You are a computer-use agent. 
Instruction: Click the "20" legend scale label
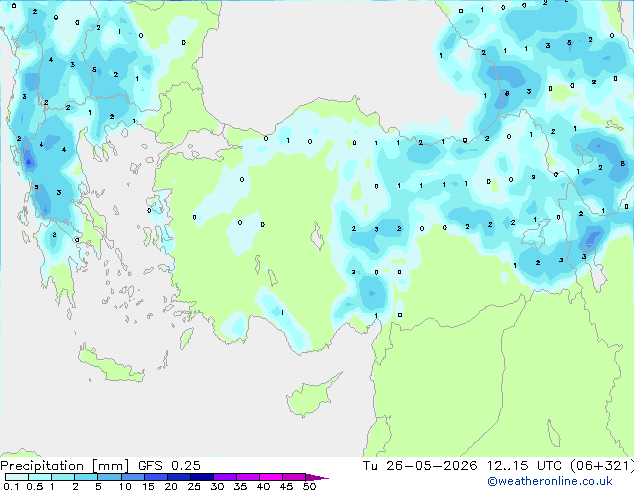coord(171,486)
